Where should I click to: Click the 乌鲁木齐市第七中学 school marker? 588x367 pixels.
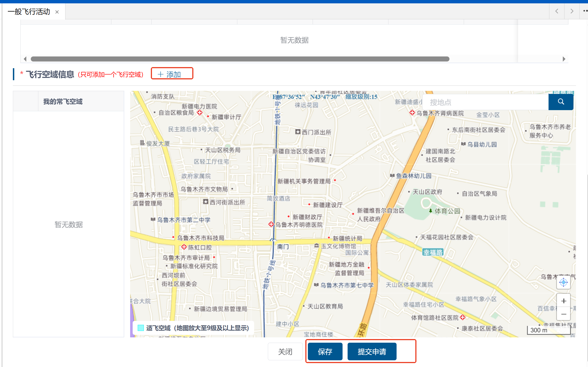(x=316, y=285)
